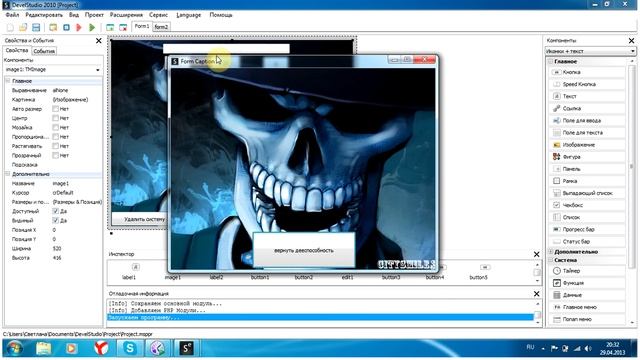Toggle the Пропорциональность checkbox

point(56,137)
